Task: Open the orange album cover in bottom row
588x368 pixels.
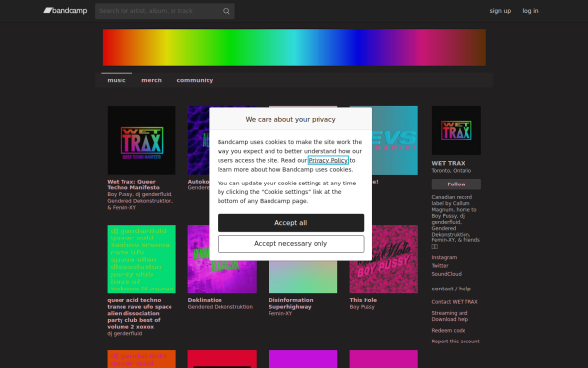Action: click(x=141, y=359)
